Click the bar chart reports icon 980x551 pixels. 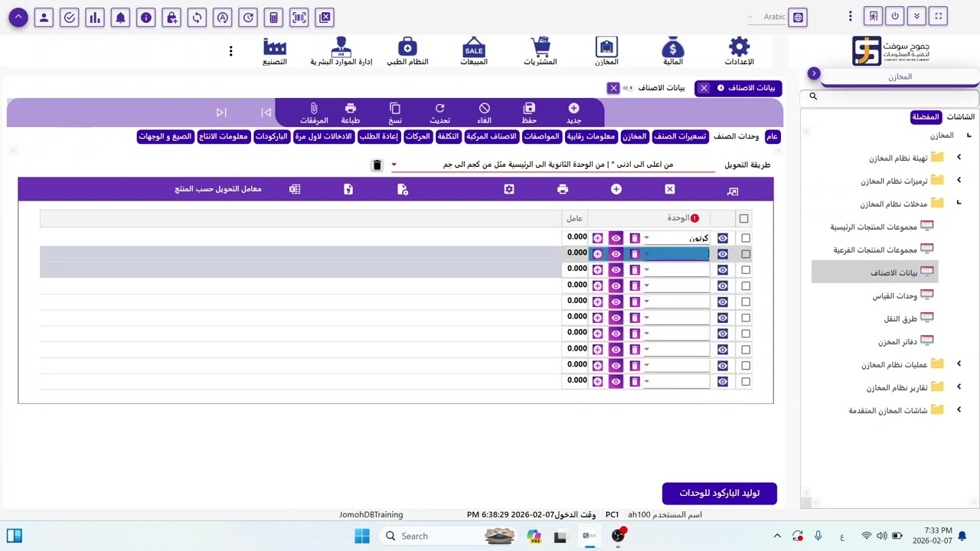95,17
